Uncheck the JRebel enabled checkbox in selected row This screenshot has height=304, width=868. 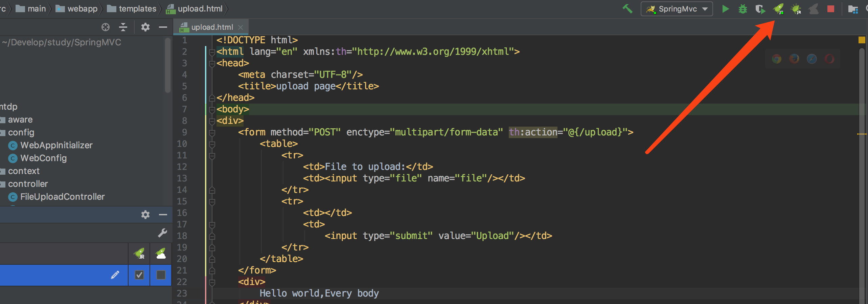click(x=139, y=275)
